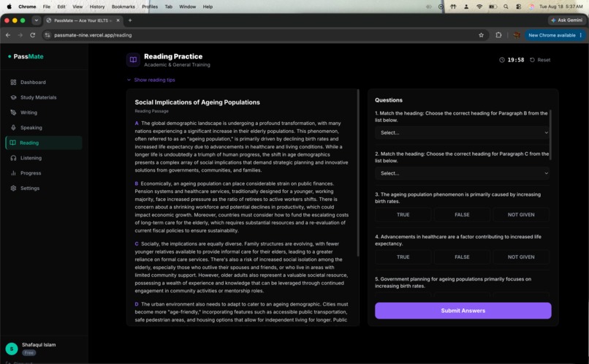
Task: Mark question 3 as NOT GIVEN
Action: pyautogui.click(x=521, y=214)
